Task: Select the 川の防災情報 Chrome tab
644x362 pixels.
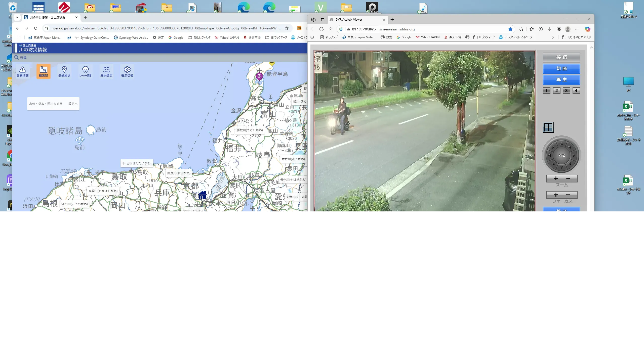Action: click(48, 17)
